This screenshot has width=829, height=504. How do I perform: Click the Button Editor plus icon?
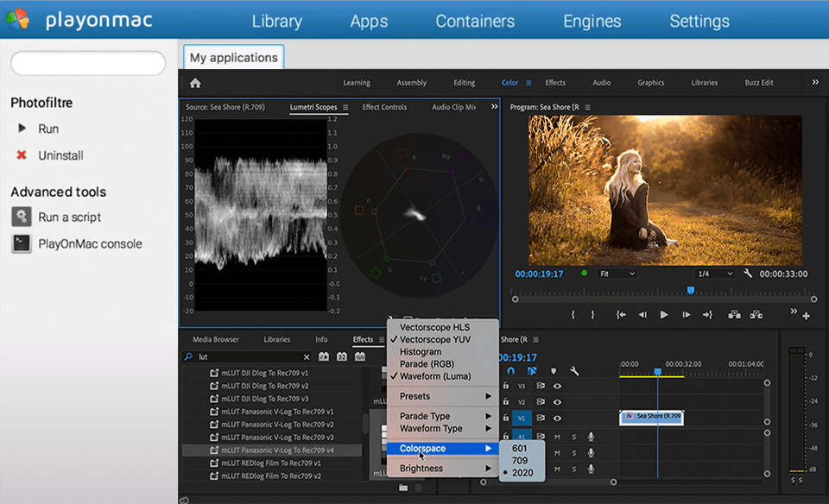click(806, 316)
